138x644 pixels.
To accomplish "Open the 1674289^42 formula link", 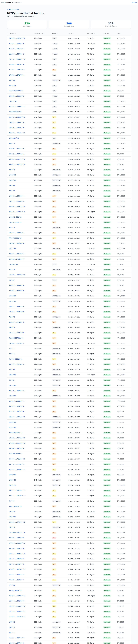I will click(x=13, y=264).
